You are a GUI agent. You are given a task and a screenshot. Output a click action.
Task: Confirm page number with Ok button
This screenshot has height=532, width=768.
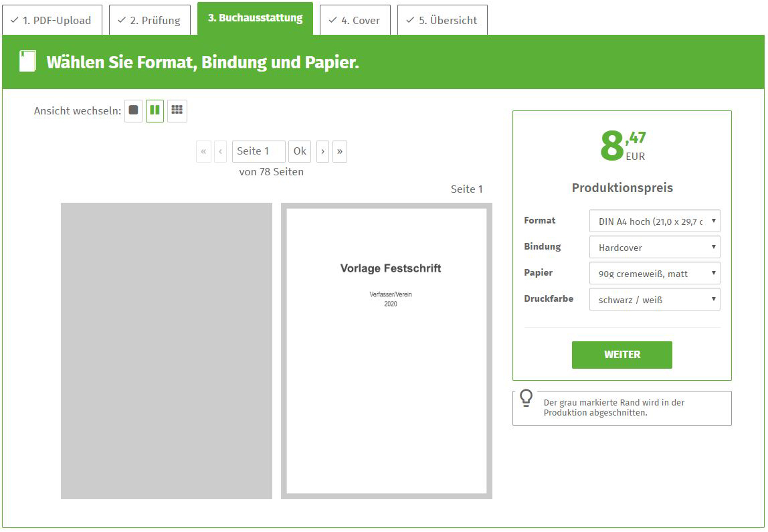(300, 151)
